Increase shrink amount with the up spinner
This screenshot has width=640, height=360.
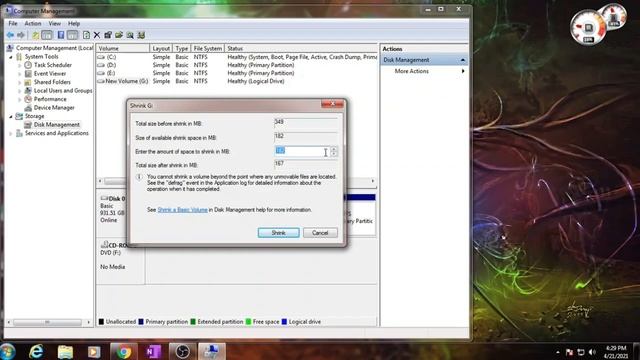click(x=334, y=149)
